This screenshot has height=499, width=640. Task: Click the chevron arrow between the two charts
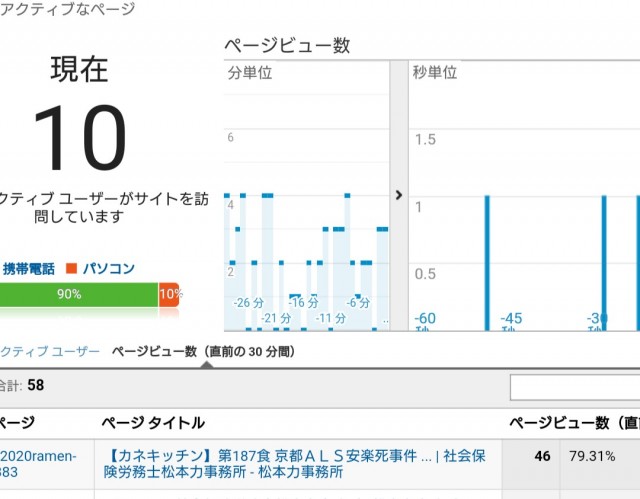tap(398, 195)
